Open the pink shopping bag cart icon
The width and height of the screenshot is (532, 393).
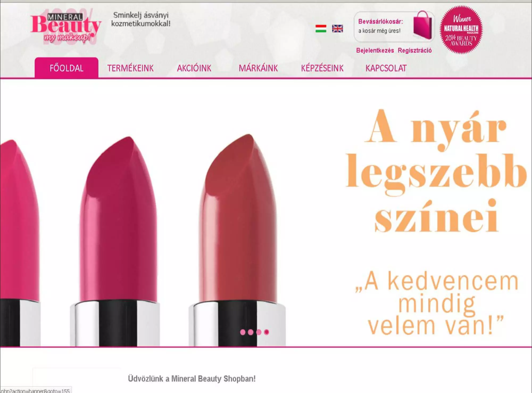[422, 25]
